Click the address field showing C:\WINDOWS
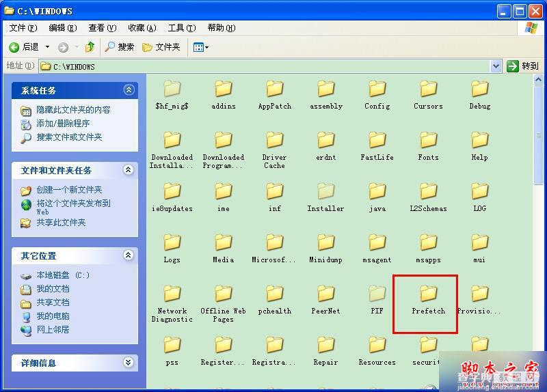This screenshot has height=392, width=547. (265, 66)
